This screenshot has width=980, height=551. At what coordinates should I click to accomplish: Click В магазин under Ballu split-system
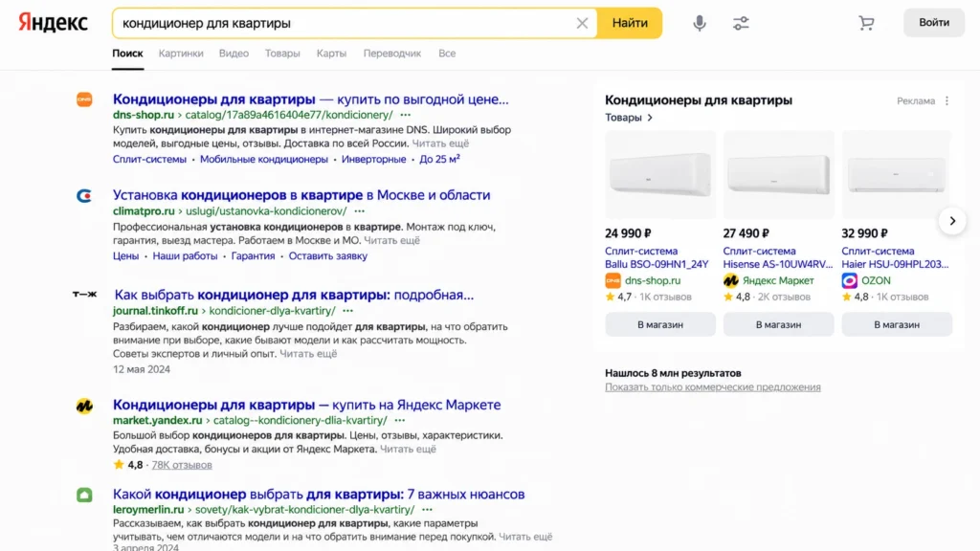pyautogui.click(x=660, y=325)
